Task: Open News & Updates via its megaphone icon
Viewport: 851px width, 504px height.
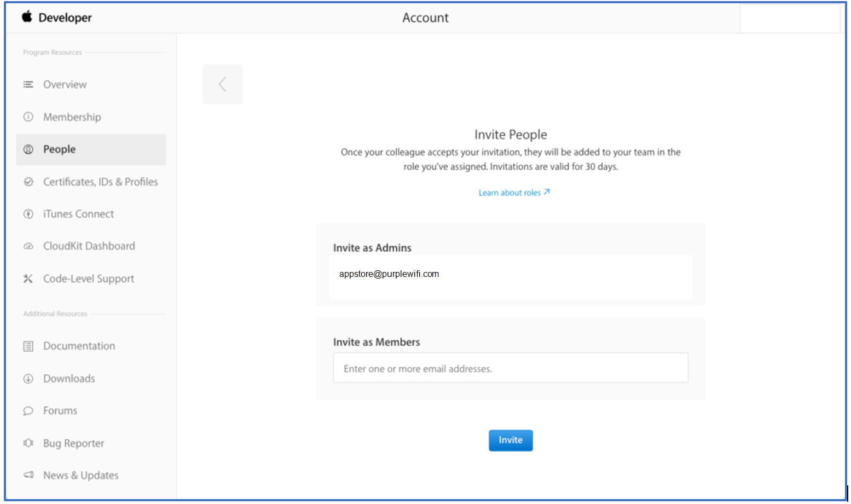Action: tap(28, 475)
